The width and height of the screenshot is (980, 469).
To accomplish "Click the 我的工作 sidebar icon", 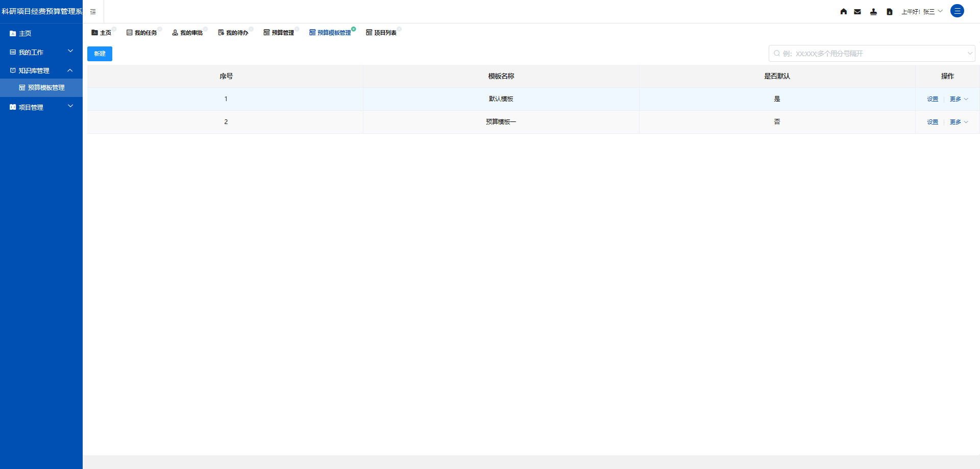I will pos(13,52).
